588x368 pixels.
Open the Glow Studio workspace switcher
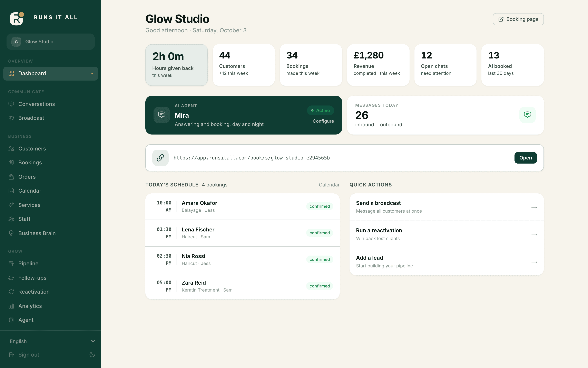(51, 42)
